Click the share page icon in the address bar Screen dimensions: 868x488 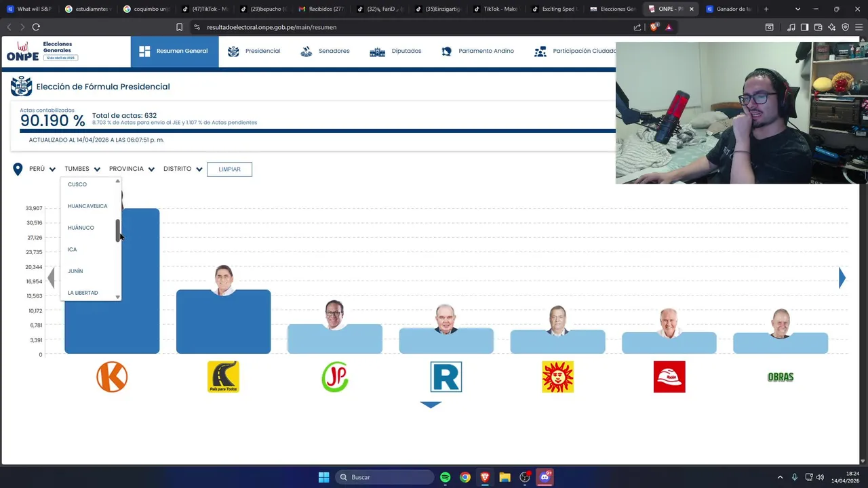tap(637, 27)
